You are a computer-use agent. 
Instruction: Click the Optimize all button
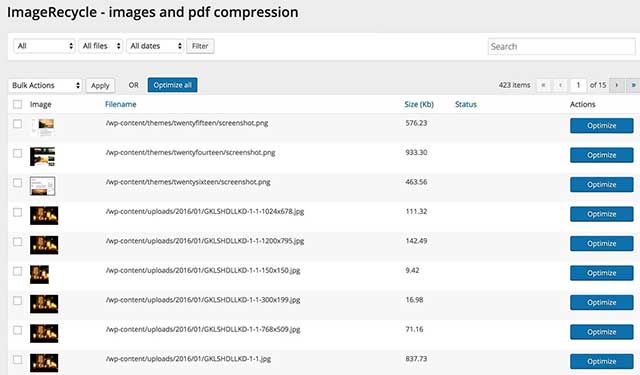click(x=172, y=85)
